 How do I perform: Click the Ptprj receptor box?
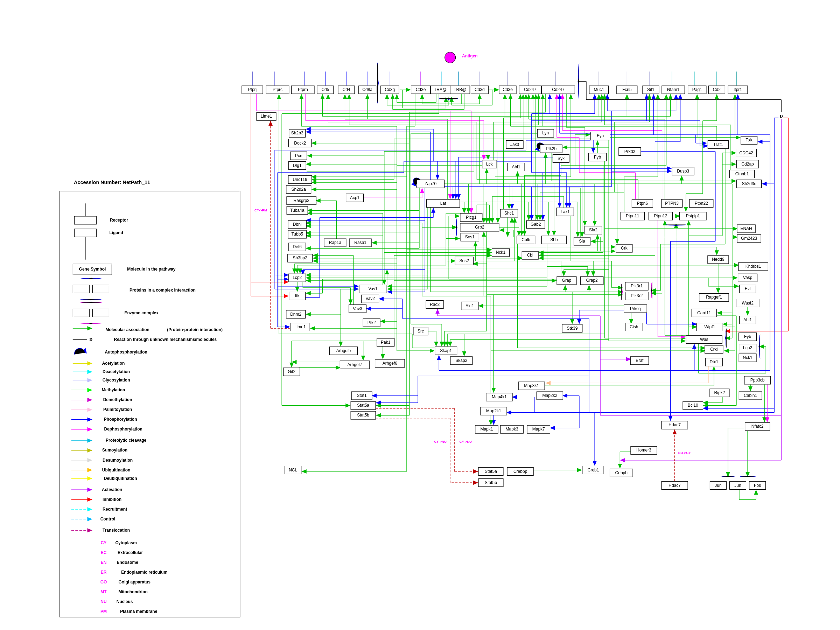click(x=252, y=90)
